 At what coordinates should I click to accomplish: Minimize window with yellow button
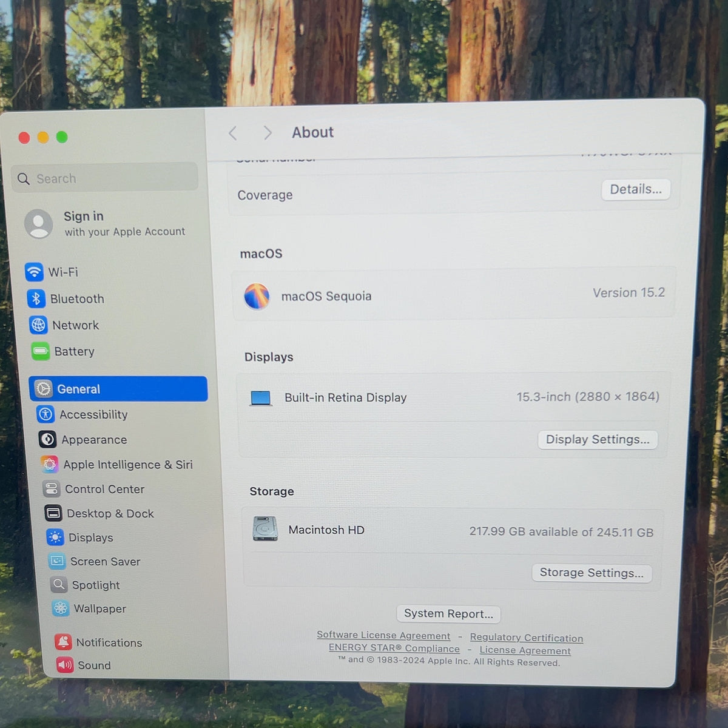[x=43, y=137]
